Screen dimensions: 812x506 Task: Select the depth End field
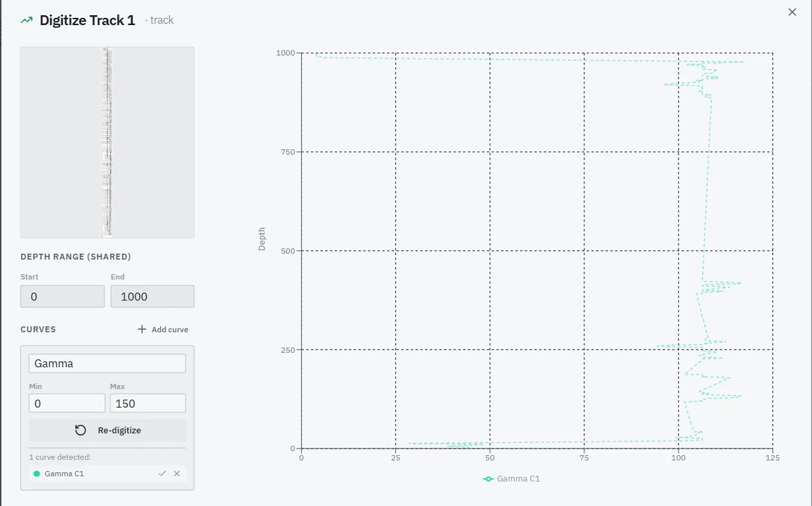[x=152, y=297]
